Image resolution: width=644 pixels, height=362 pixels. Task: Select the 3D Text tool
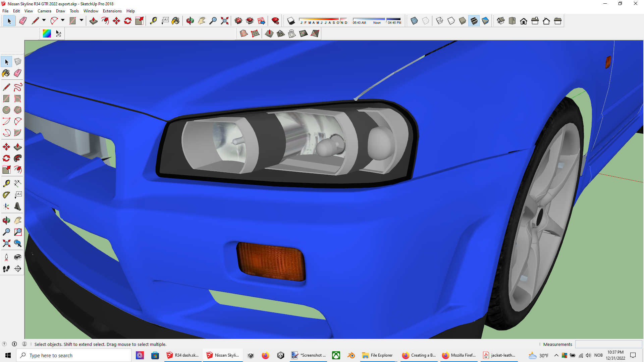click(18, 206)
